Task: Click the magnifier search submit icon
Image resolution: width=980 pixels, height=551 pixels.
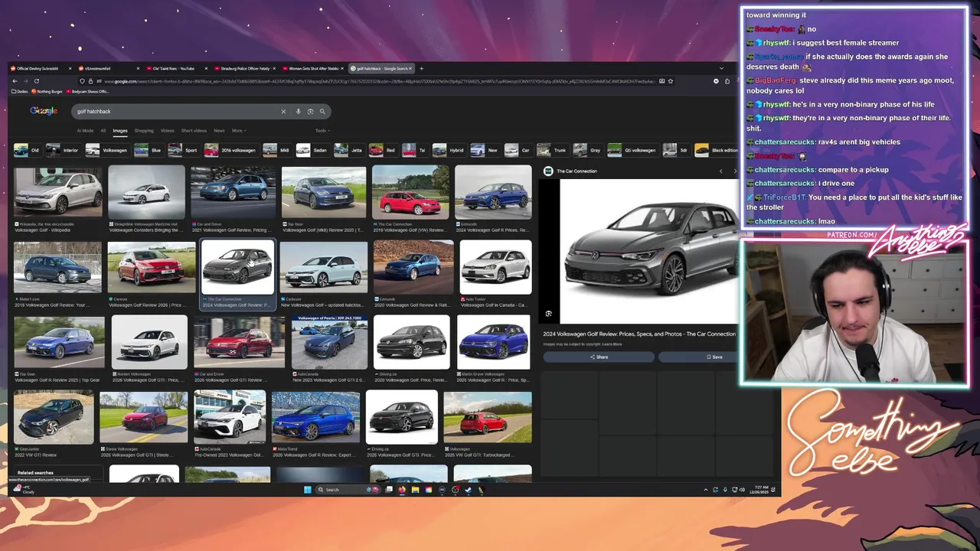Action: [322, 112]
